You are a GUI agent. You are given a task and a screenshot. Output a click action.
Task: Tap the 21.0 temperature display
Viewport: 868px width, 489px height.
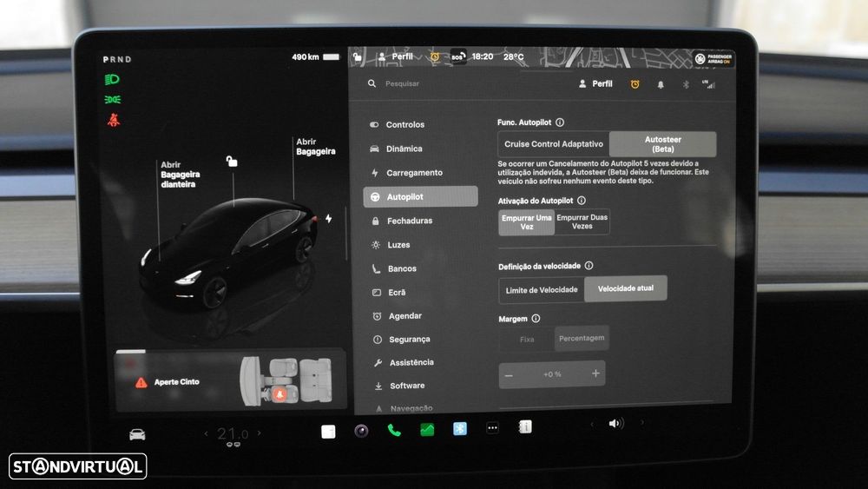point(233,433)
